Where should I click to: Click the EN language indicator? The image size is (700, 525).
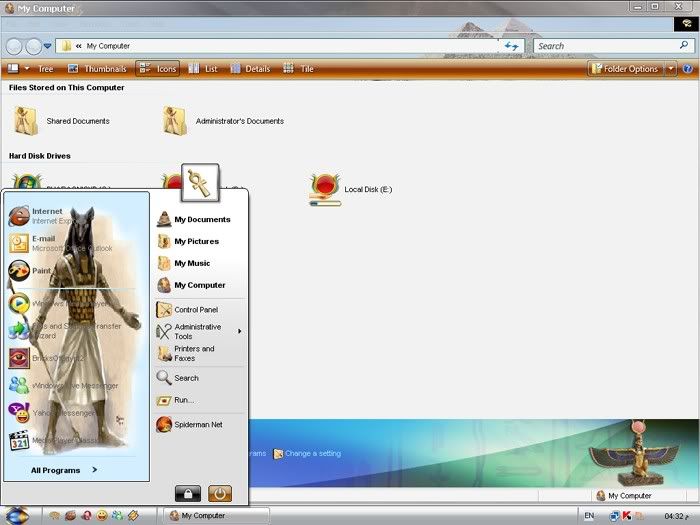(589, 516)
